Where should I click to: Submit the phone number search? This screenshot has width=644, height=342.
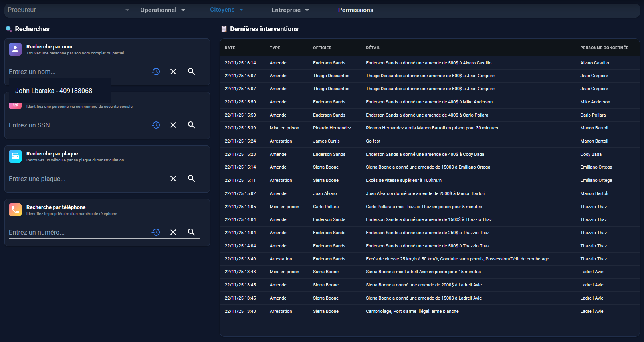(x=192, y=232)
